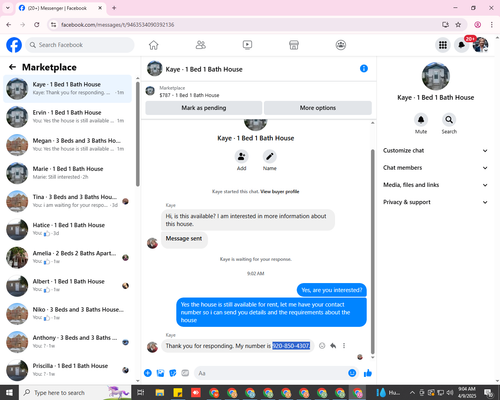Open the Groups icon in top navigation
This screenshot has width=500, height=400.
tap(341, 45)
